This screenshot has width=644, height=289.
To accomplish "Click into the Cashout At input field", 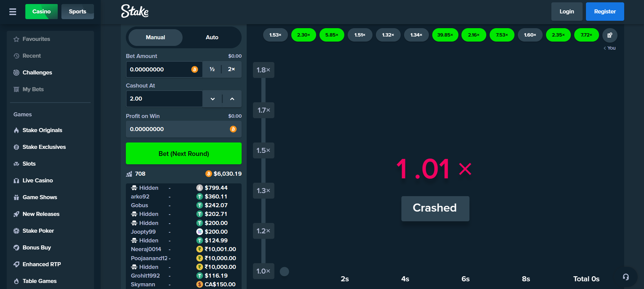I will 164,99.
